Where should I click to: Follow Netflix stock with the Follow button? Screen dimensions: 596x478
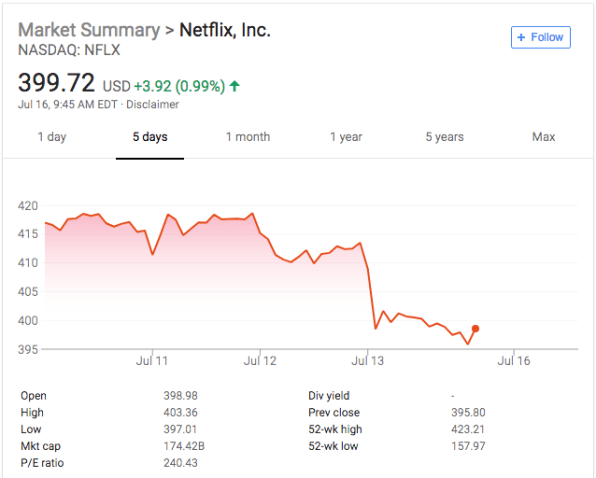pos(541,37)
